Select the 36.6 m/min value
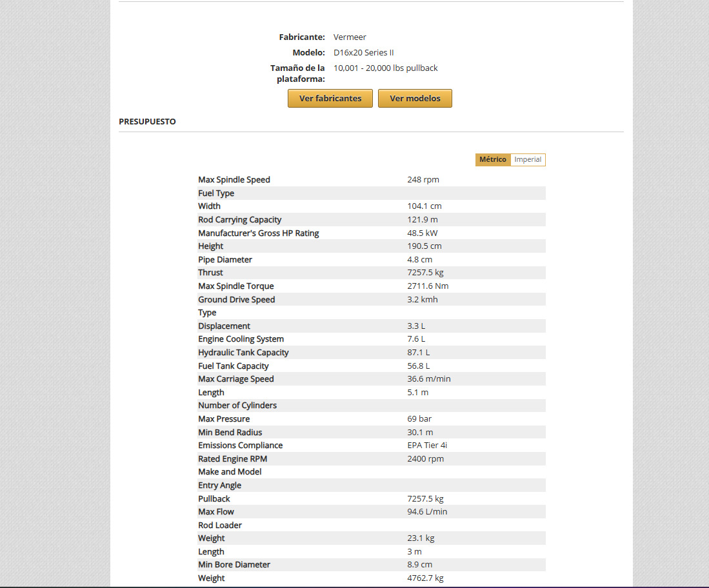Image resolution: width=709 pixels, height=588 pixels. pos(428,378)
